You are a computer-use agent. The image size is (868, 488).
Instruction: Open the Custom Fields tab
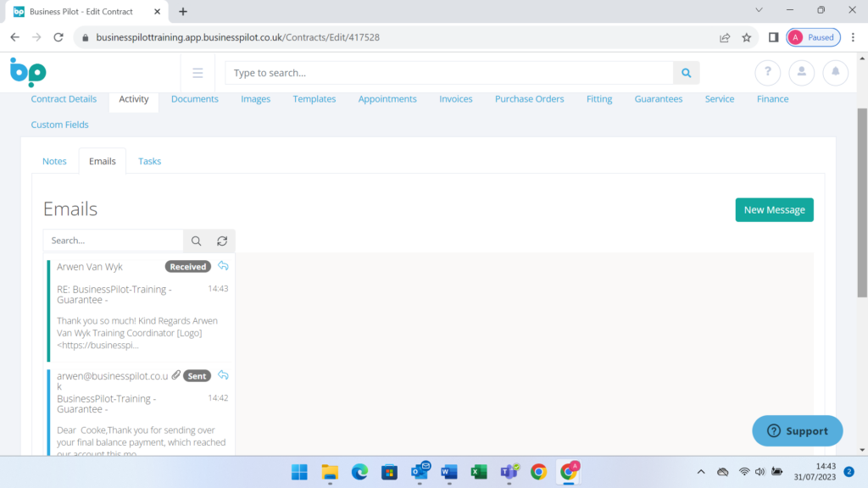coord(60,125)
